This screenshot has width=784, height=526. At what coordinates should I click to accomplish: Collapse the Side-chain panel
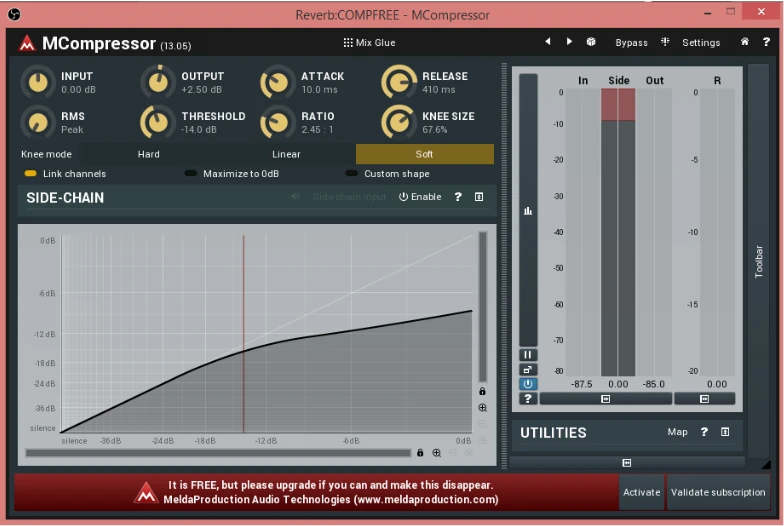pyautogui.click(x=479, y=197)
